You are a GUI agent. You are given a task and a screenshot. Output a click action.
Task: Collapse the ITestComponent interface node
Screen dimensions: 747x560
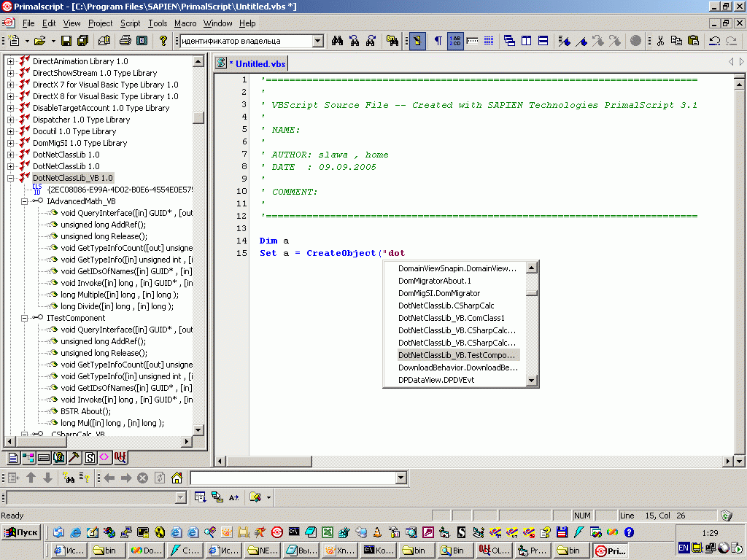pos(24,318)
